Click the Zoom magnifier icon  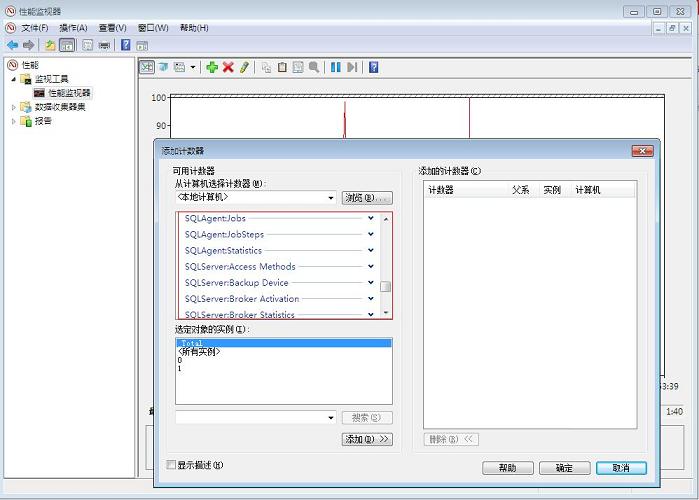coord(314,67)
